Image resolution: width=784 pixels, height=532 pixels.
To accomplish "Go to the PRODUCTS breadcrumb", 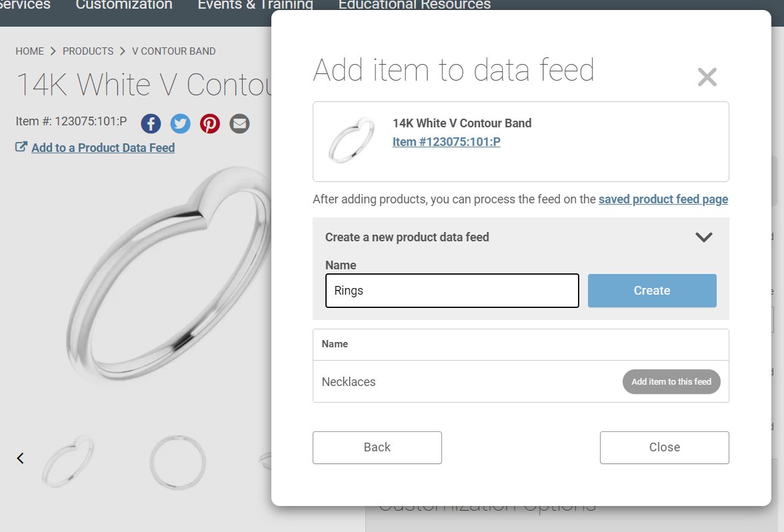I will click(88, 51).
